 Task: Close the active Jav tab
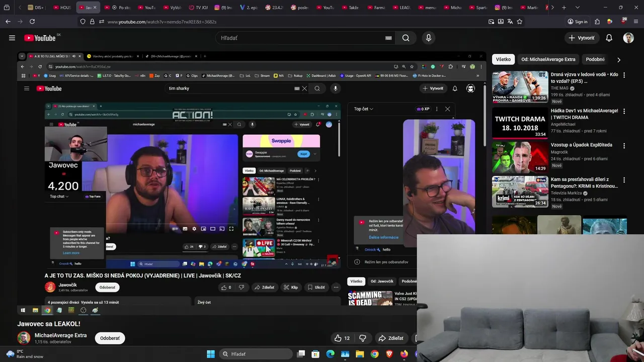coord(95,8)
